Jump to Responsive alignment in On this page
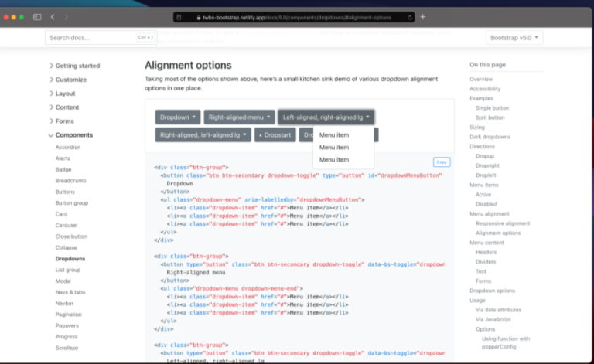The width and height of the screenshot is (594, 364). pos(503,223)
